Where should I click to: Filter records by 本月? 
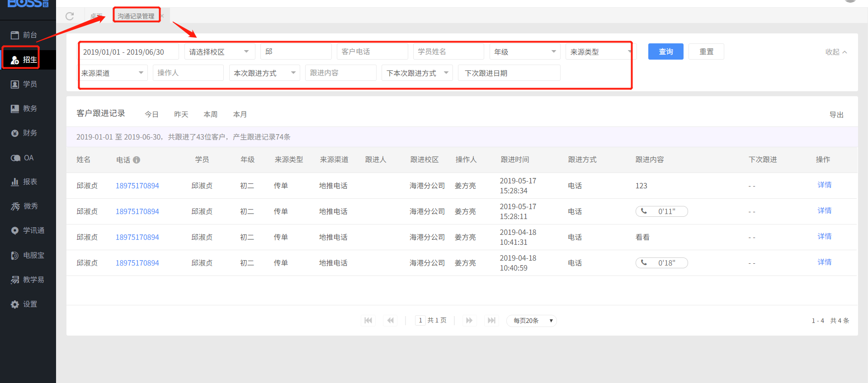[240, 114]
